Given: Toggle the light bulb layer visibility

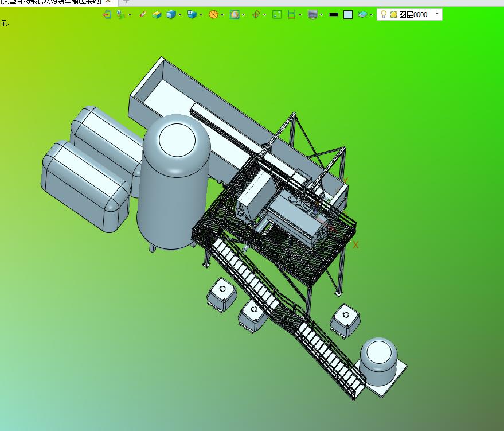Looking at the screenshot, I should point(384,14).
